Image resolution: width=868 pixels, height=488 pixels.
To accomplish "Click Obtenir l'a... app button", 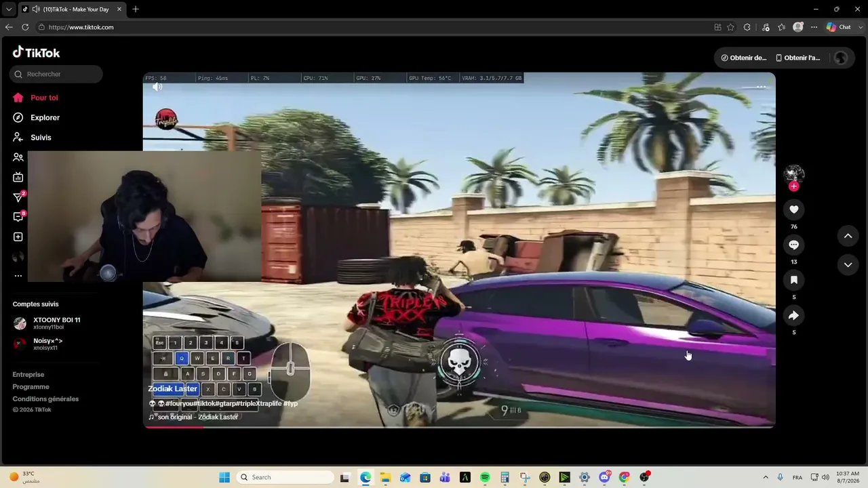I will pos(798,58).
